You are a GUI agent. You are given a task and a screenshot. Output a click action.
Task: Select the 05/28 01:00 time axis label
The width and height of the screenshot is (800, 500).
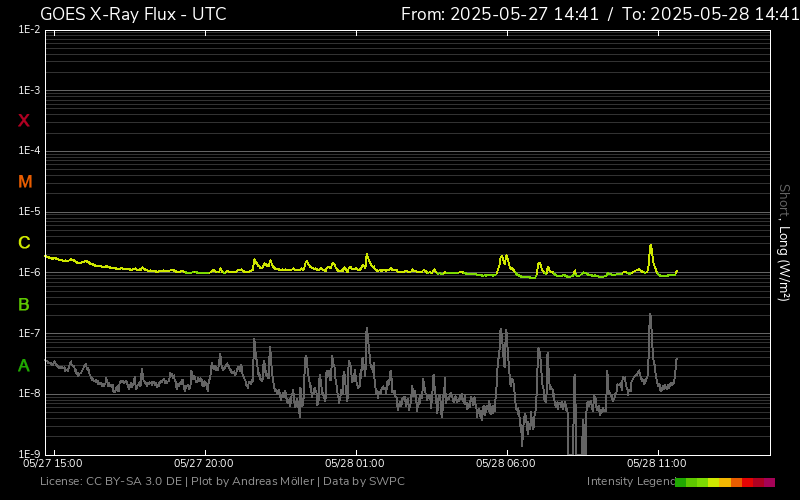[354, 464]
